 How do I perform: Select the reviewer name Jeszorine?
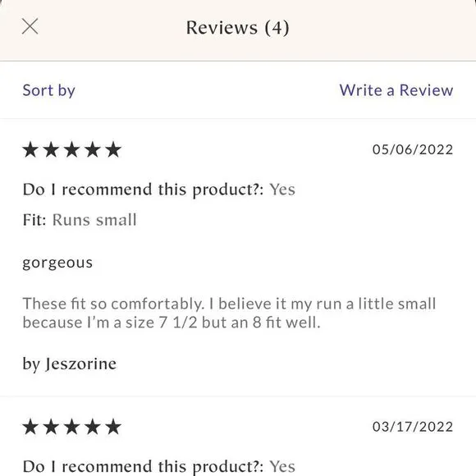point(80,364)
